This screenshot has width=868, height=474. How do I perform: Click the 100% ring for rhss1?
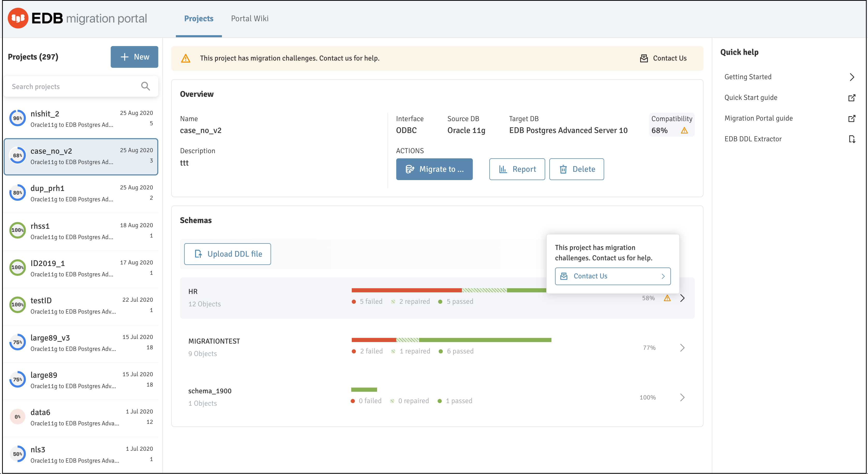[18, 230]
